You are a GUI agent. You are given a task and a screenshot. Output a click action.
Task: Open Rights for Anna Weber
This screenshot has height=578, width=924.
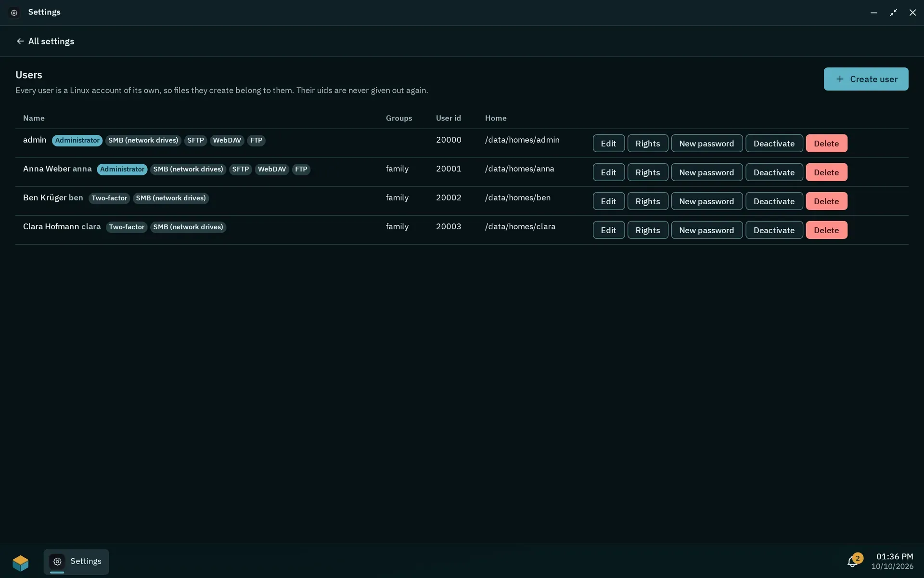648,172
